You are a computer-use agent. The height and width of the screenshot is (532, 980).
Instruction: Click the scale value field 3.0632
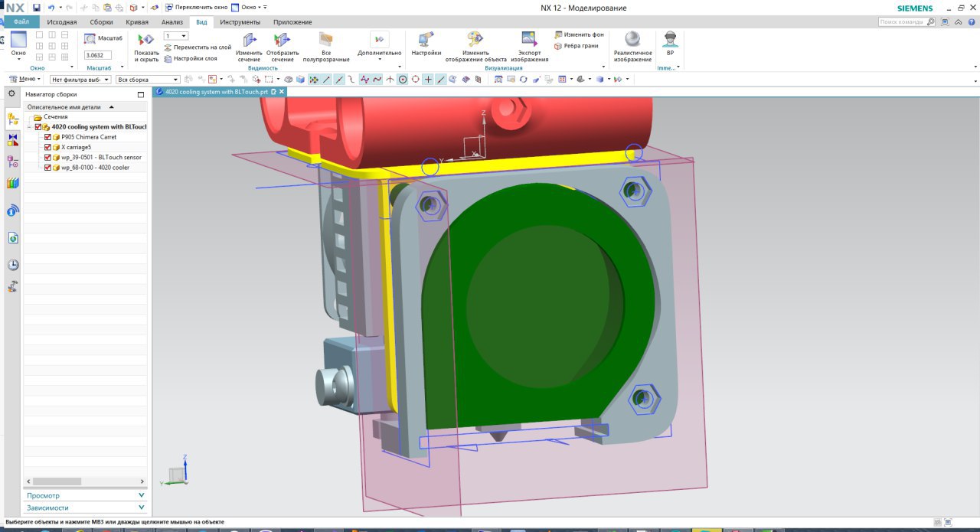pyautogui.click(x=98, y=55)
